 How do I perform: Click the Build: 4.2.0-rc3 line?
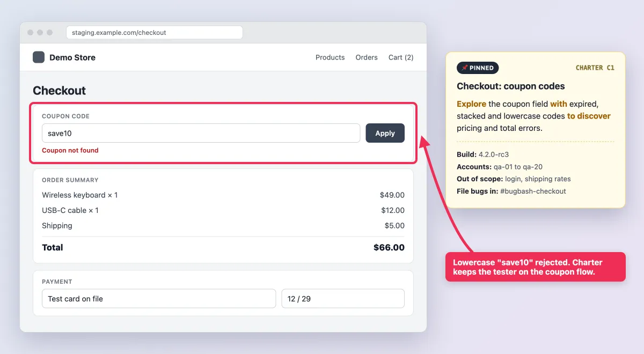click(483, 154)
